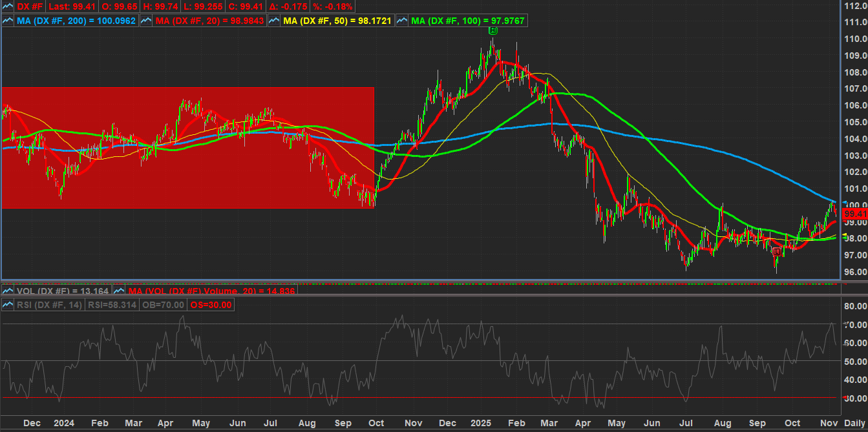
Task: Click the icon beside the 200-period MA label
Action: pos(8,21)
